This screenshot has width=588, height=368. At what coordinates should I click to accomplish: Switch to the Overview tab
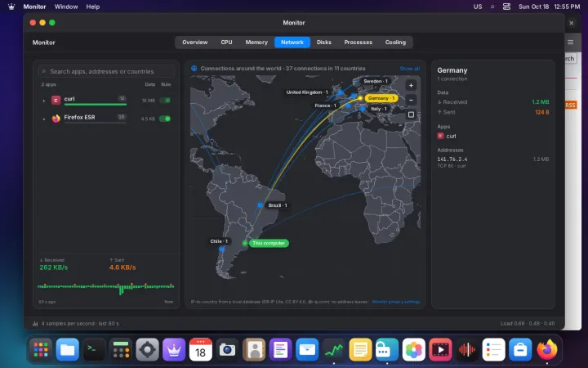pyautogui.click(x=195, y=42)
